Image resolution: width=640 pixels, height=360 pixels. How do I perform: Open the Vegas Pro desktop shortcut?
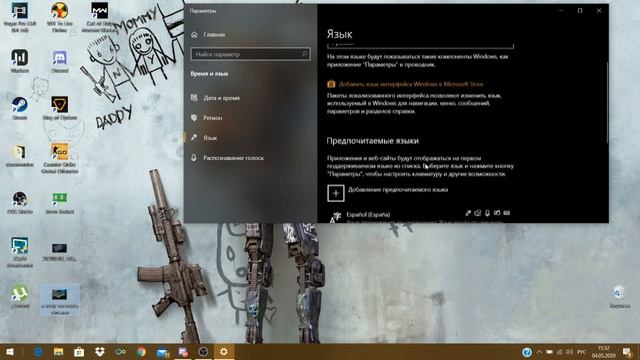pyautogui.click(x=20, y=17)
